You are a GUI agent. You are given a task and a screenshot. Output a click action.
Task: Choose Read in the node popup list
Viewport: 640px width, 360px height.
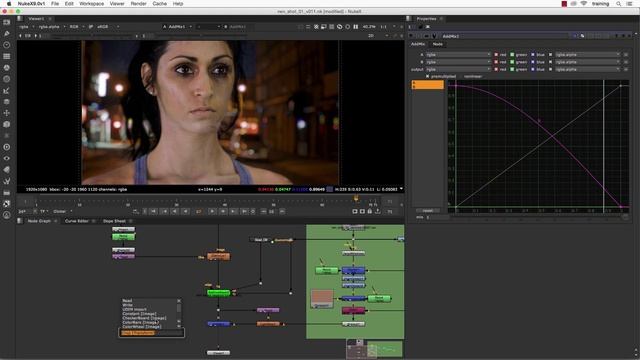tap(127, 300)
